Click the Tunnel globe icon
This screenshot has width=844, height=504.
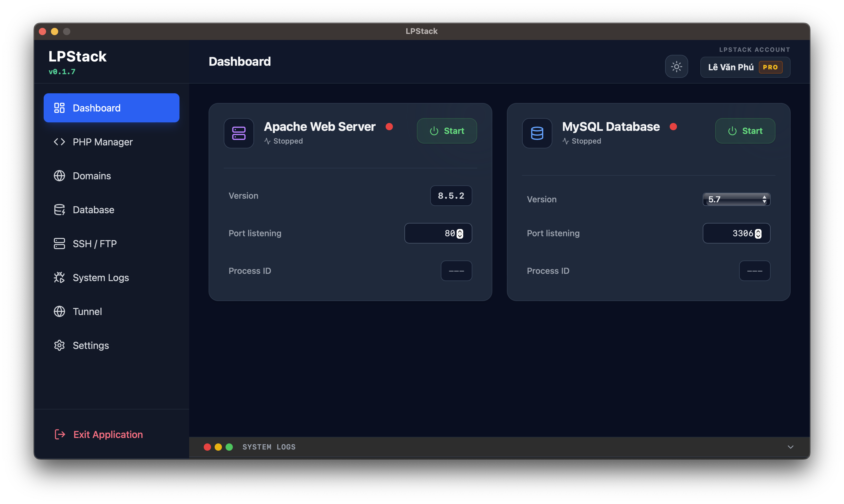(x=59, y=311)
